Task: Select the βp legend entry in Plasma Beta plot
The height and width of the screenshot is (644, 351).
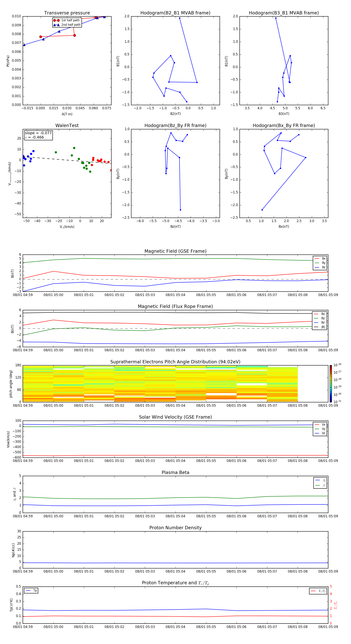Action: coord(320,480)
